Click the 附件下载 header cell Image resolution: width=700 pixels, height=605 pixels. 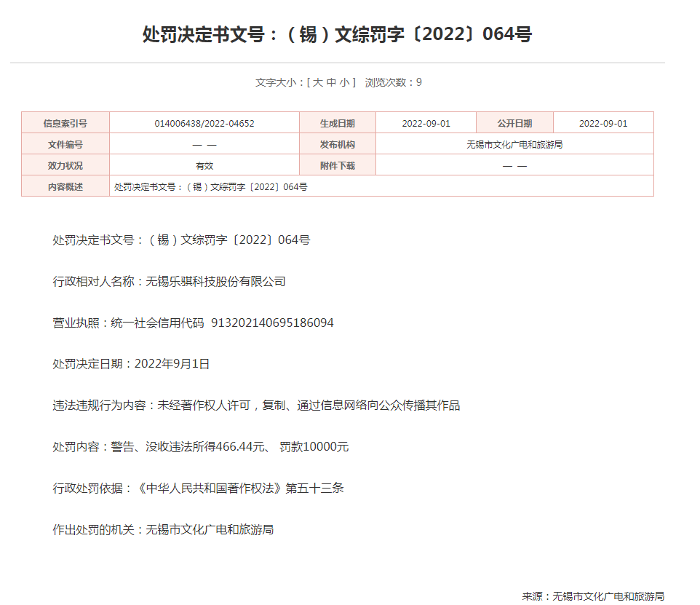[x=338, y=165]
